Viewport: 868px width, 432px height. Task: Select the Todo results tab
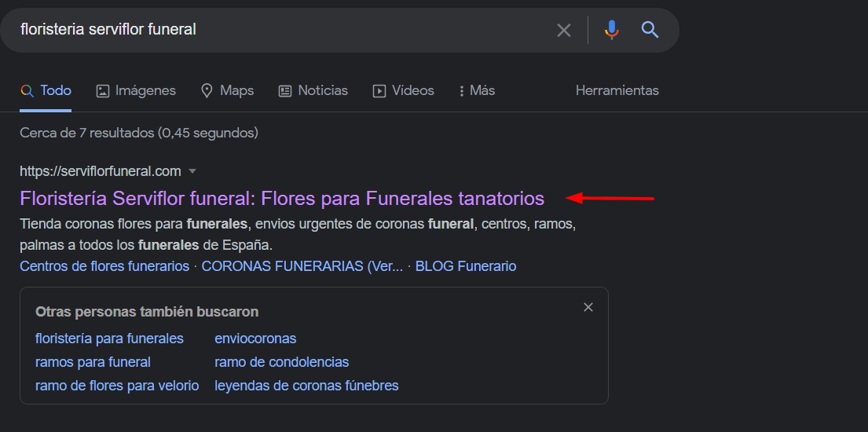click(46, 90)
